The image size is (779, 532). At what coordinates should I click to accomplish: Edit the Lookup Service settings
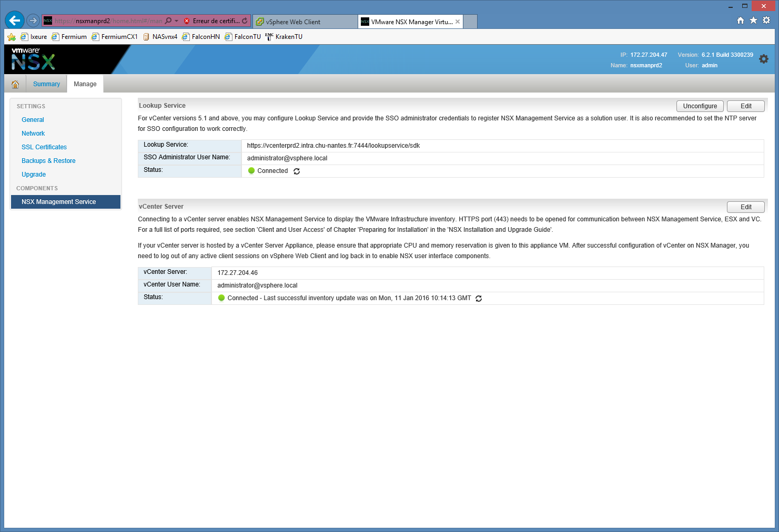[x=745, y=106]
